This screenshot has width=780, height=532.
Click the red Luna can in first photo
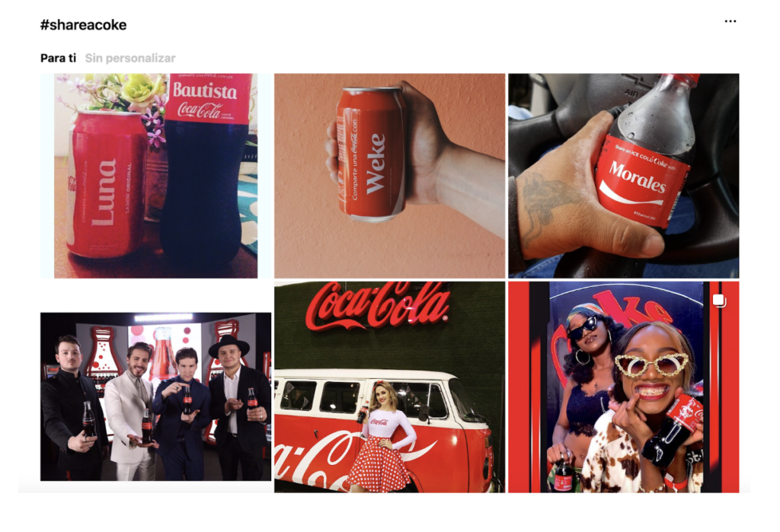pos(107,185)
